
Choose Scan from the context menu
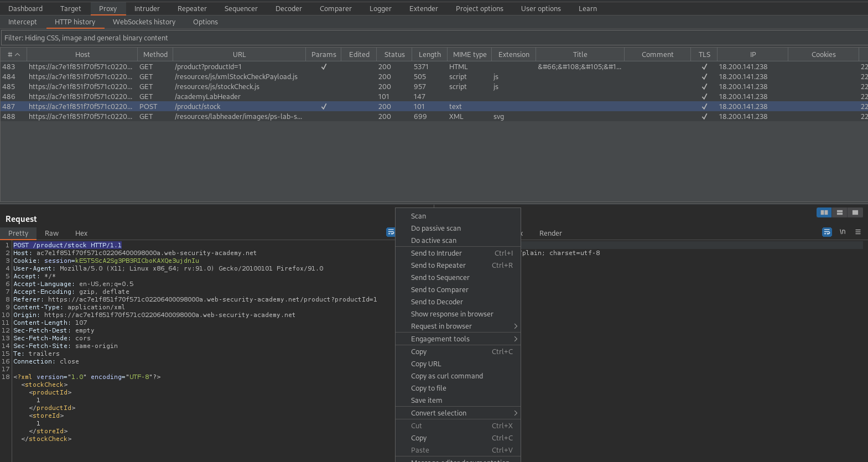click(x=458, y=216)
